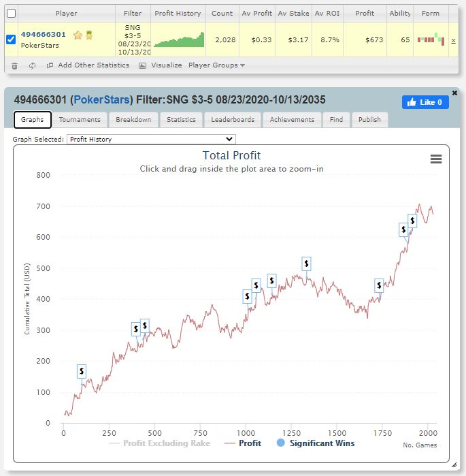The width and height of the screenshot is (466, 476).
Task: Open the Leaderboards tab
Action: [x=233, y=120]
